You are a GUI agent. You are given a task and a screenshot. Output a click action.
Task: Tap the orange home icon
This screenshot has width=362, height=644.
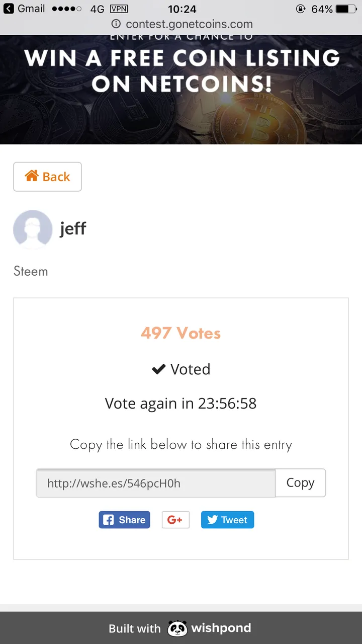tap(32, 176)
